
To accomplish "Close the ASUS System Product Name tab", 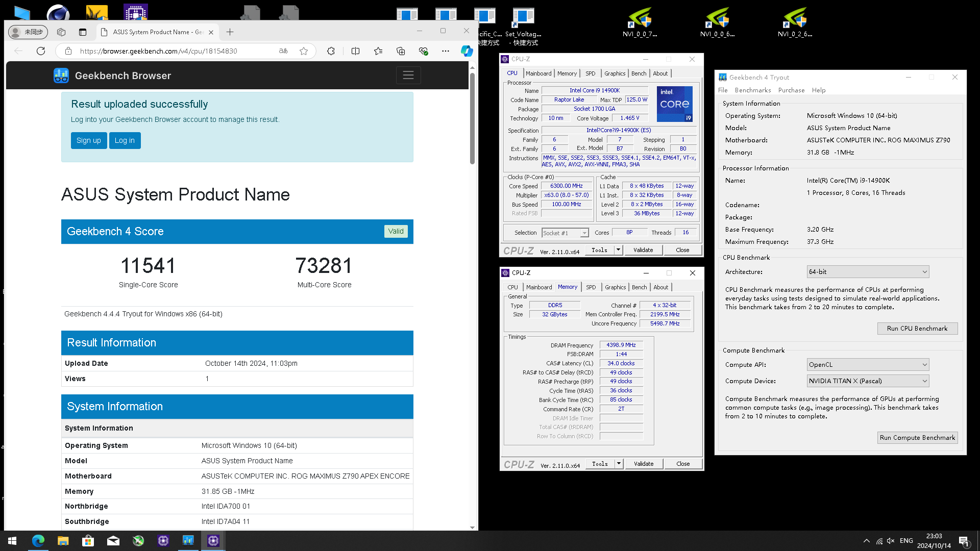I will tap(211, 32).
